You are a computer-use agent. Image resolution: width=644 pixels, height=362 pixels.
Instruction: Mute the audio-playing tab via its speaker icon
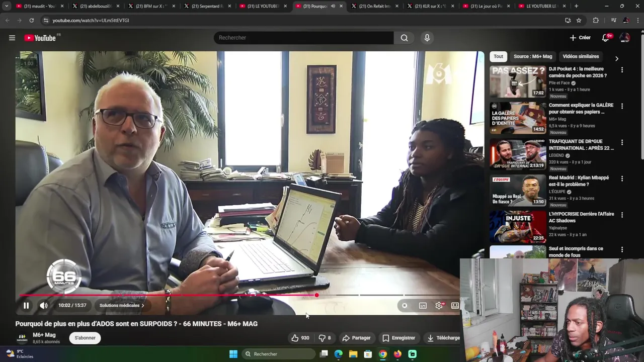333,6
